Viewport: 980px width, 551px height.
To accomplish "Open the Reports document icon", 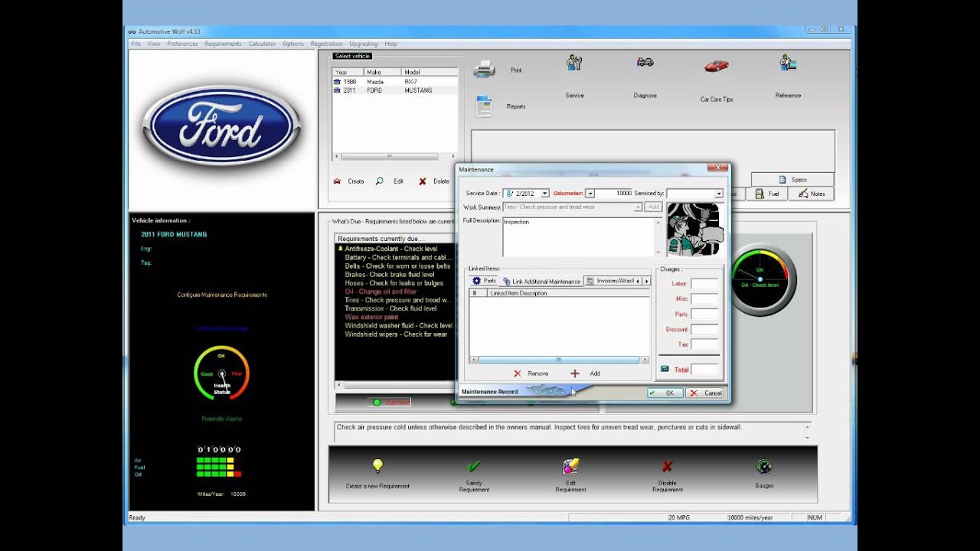I will click(x=484, y=106).
